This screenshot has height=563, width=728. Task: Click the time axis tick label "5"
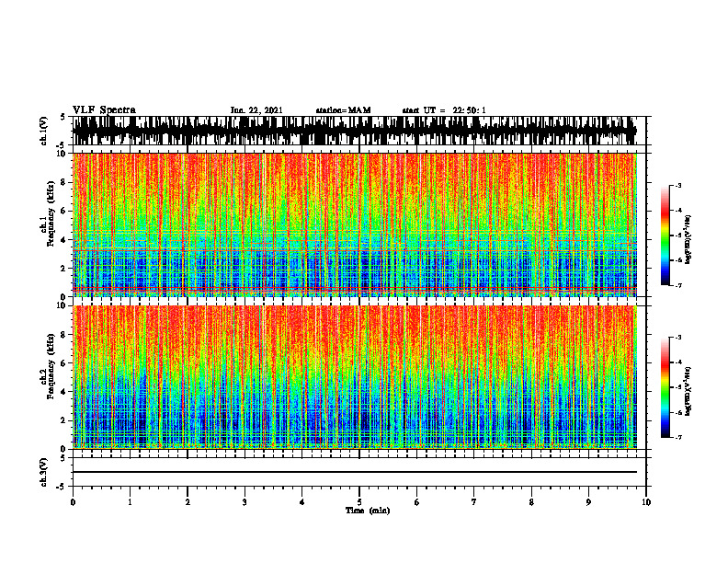coord(359,502)
